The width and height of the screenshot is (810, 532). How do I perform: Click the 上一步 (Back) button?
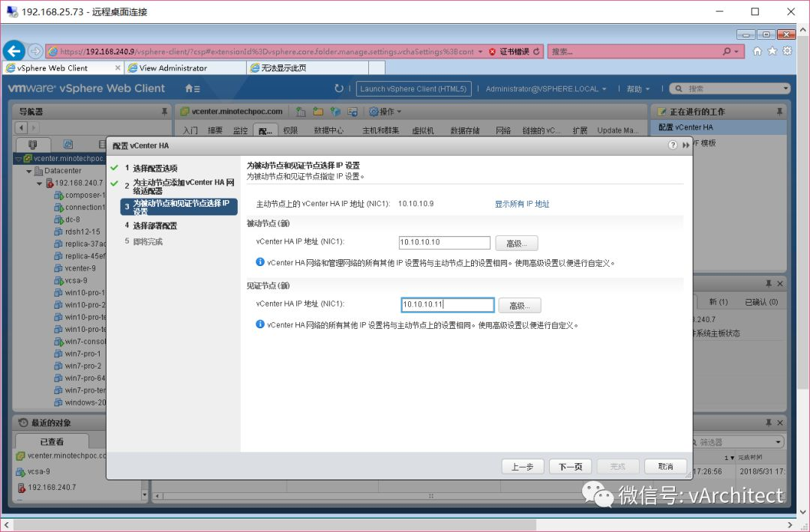523,467
